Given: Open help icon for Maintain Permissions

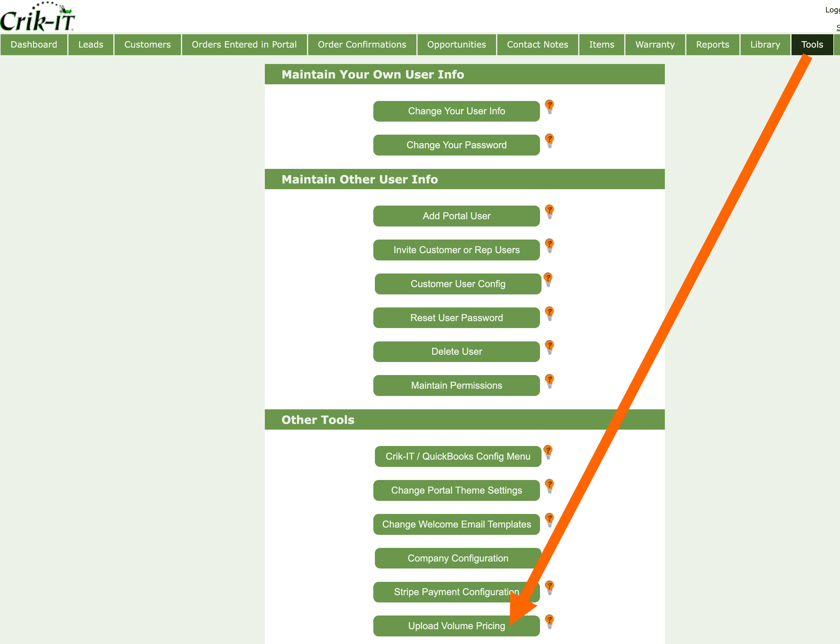Looking at the screenshot, I should (549, 381).
